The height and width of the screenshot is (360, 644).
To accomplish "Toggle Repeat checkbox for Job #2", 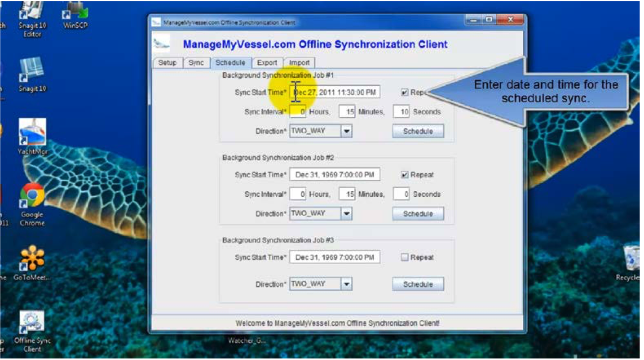I will click(x=404, y=175).
